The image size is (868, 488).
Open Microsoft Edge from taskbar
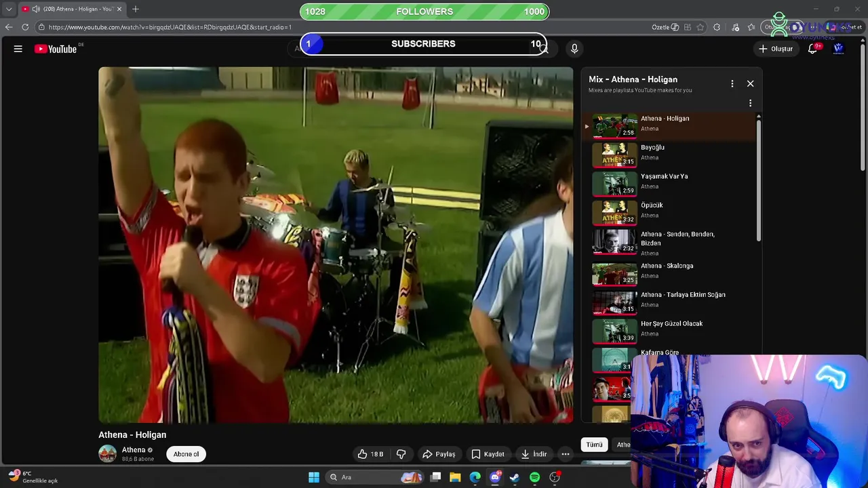coord(475,477)
